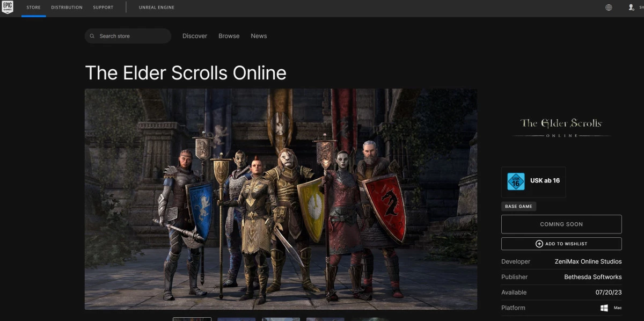Screen dimensions: 644x321
Task: Open the News tab
Action: (259, 36)
